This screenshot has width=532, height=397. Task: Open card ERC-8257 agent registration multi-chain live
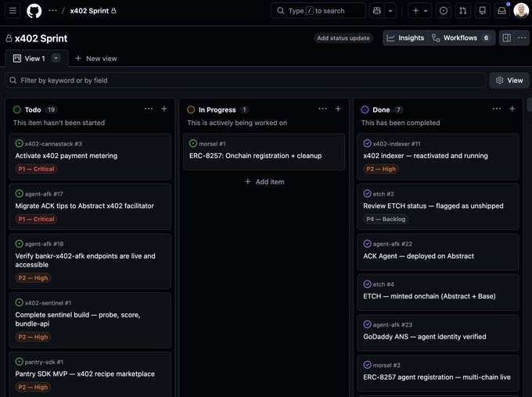(x=437, y=377)
